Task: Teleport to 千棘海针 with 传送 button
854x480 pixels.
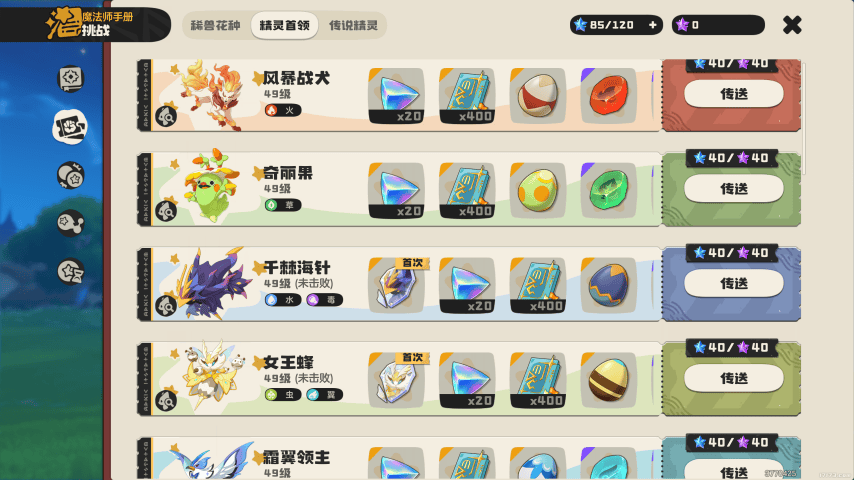Action: [734, 283]
